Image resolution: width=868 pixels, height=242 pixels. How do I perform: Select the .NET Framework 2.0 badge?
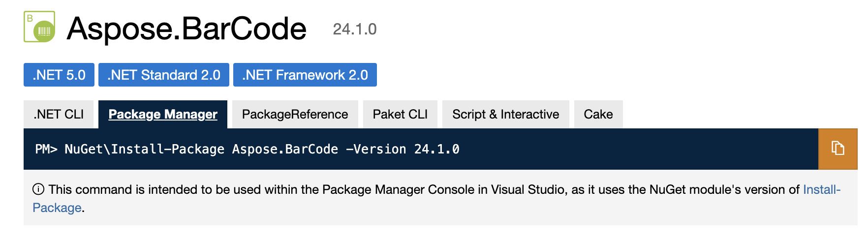pyautogui.click(x=305, y=75)
